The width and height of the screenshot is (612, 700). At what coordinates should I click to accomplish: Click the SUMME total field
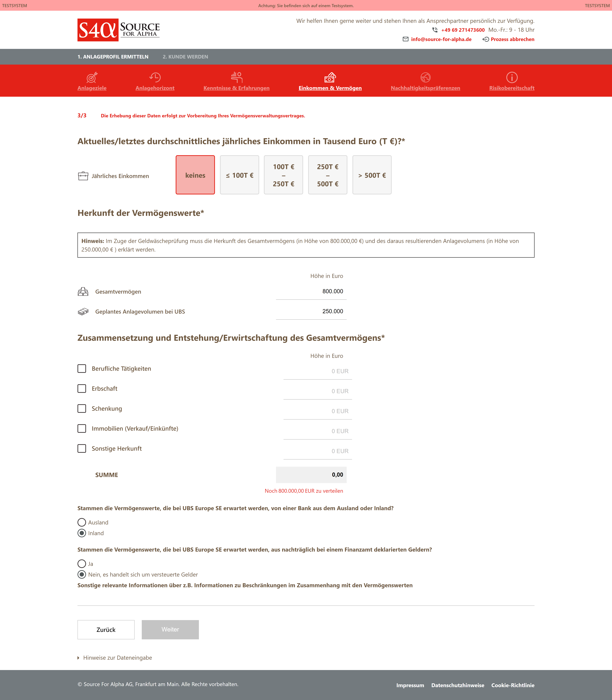tap(311, 475)
